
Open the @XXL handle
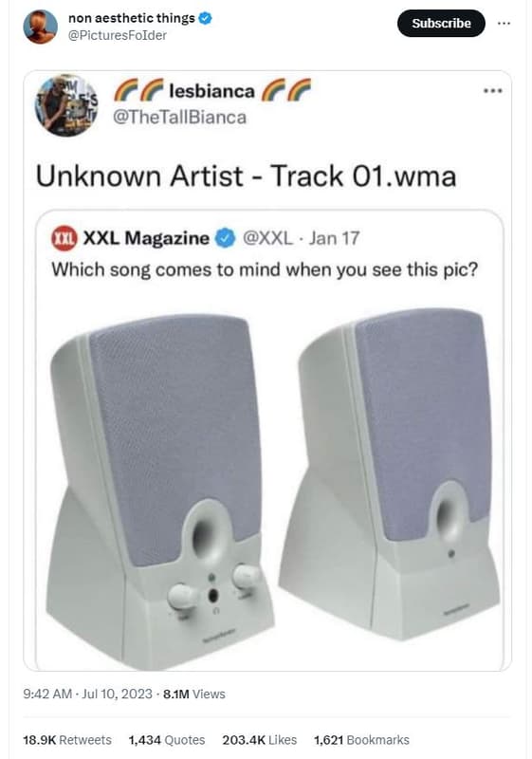(x=267, y=238)
